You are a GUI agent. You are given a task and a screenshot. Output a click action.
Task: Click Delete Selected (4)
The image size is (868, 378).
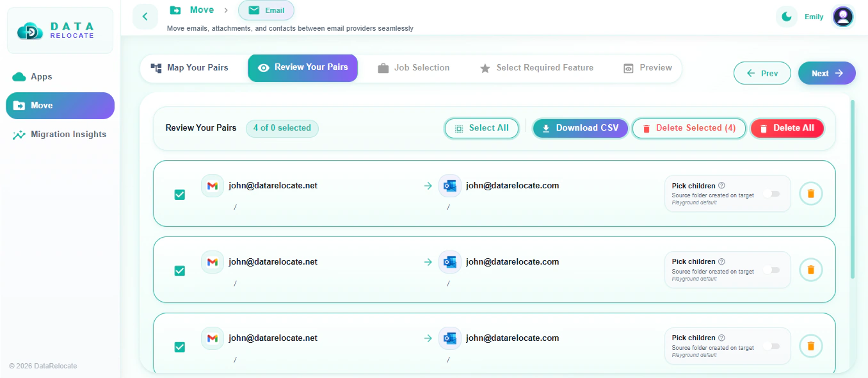pyautogui.click(x=689, y=128)
